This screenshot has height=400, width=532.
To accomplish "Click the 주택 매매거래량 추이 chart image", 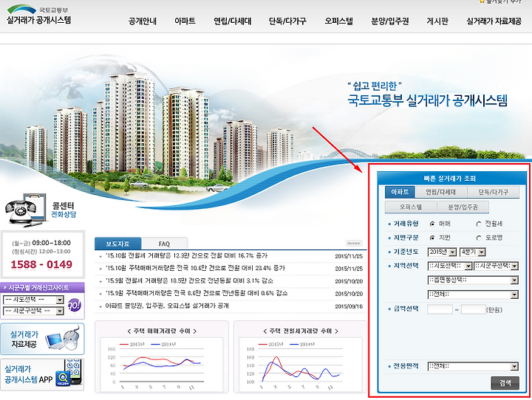I will coord(162,365).
